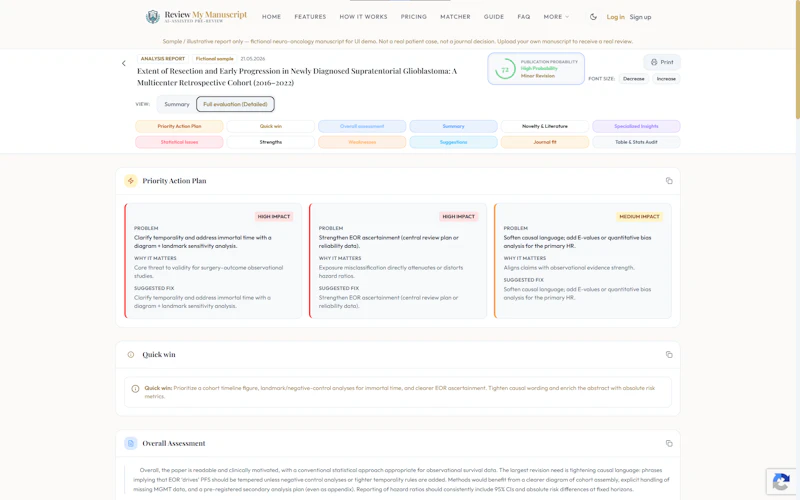Expand the MORE navigation dropdown
This screenshot has height=500, width=800.
point(556,17)
